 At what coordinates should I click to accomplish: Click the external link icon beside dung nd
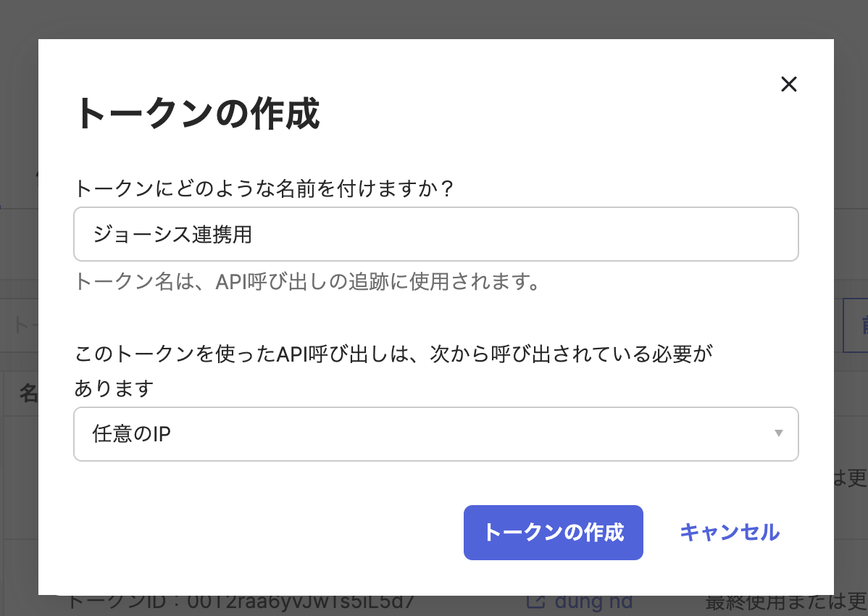pyautogui.click(x=535, y=603)
